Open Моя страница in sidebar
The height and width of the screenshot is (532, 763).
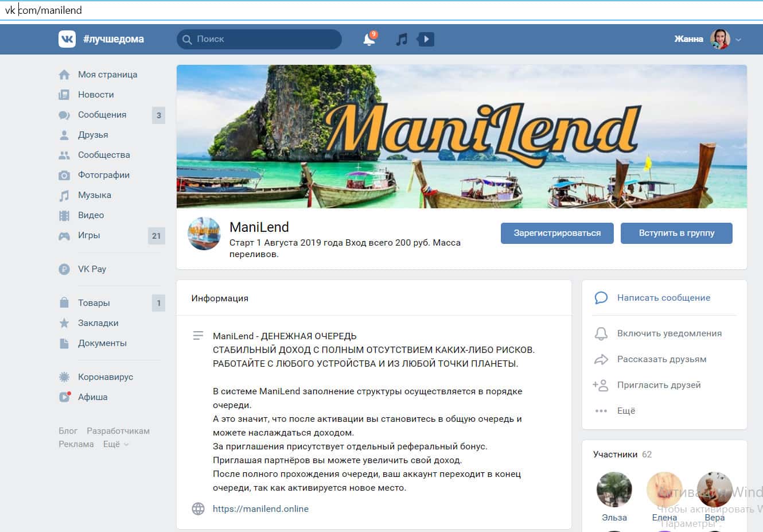pyautogui.click(x=108, y=75)
